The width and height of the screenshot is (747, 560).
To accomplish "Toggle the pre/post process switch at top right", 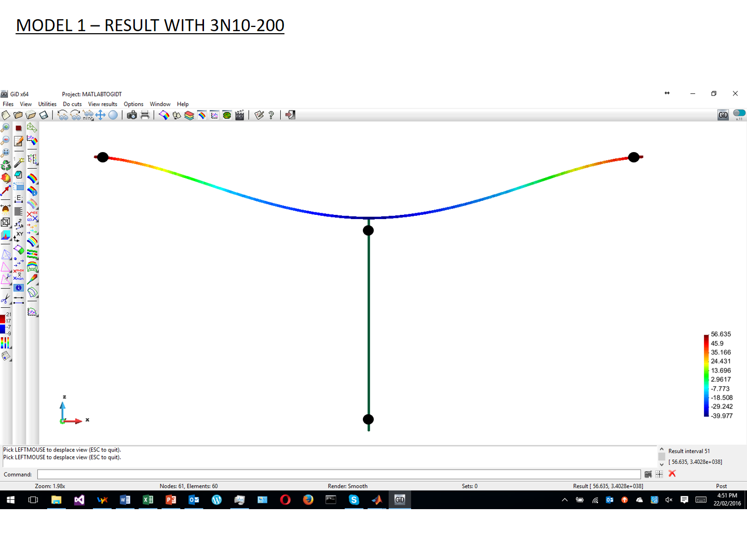I will click(739, 114).
